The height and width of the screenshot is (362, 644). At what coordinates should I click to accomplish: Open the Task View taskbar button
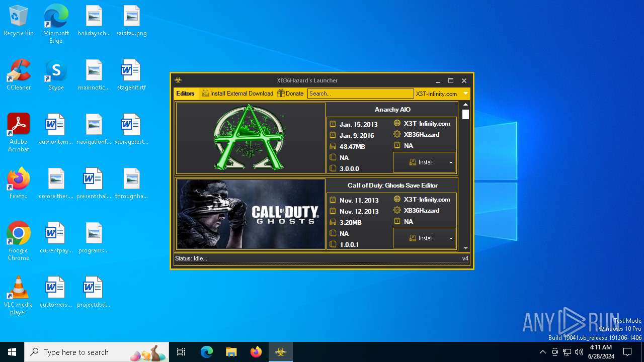[182, 352]
